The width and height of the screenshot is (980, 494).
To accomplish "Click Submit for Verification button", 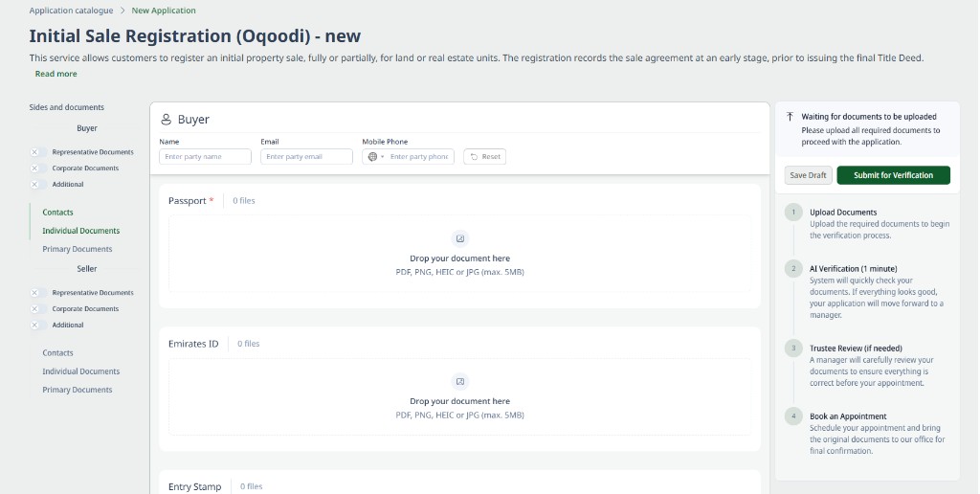I will tap(893, 175).
